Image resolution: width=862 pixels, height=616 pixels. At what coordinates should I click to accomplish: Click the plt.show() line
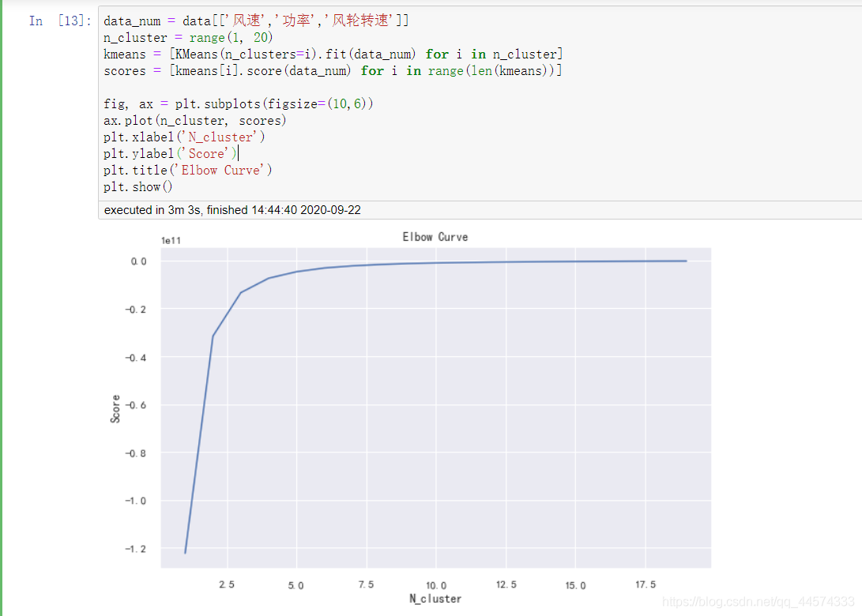pos(138,187)
